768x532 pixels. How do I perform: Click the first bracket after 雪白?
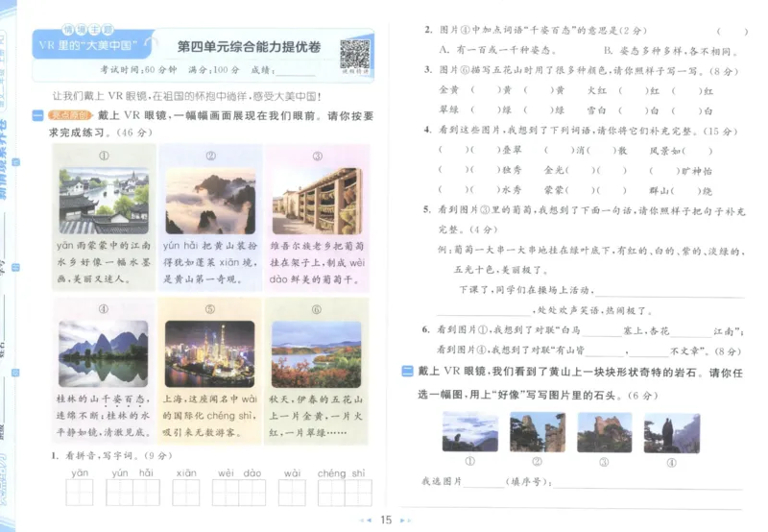coord(635,110)
